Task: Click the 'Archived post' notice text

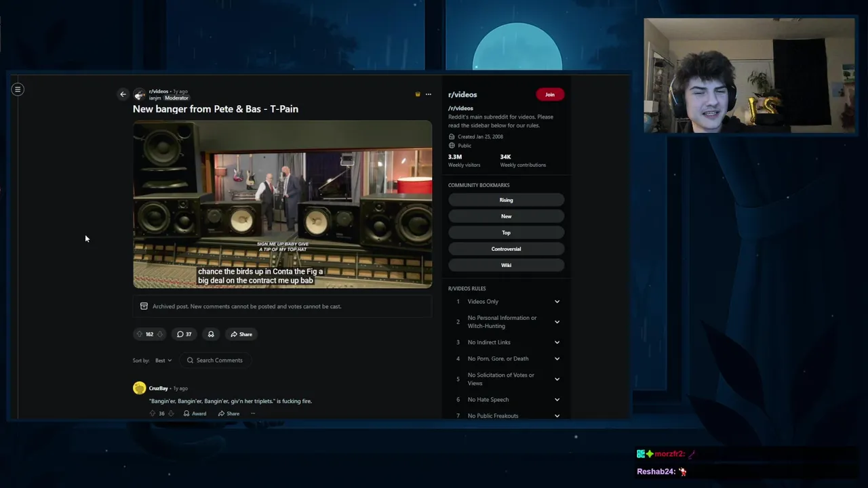Action: 247,306
